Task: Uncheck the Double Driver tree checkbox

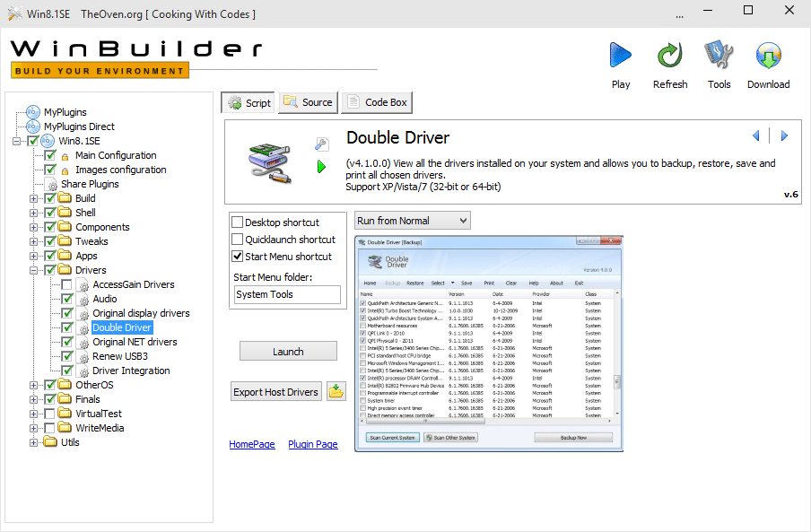Action: (x=66, y=327)
